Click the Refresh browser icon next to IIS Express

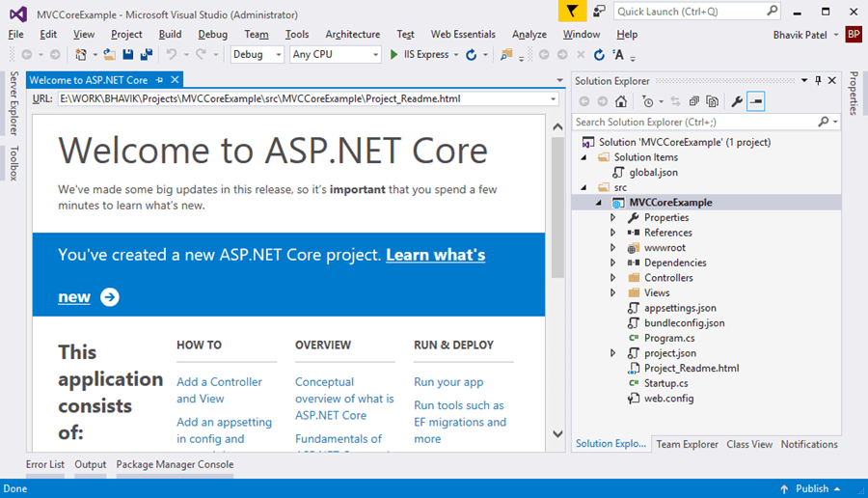471,54
